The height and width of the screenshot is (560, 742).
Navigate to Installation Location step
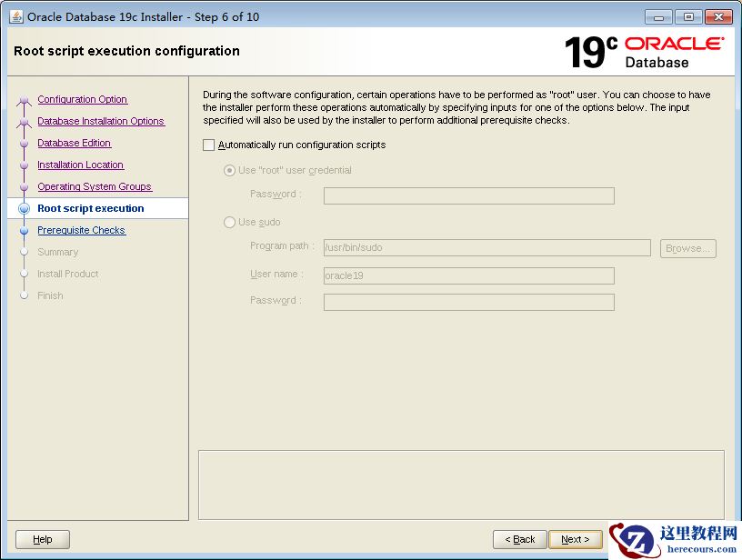pyautogui.click(x=80, y=165)
